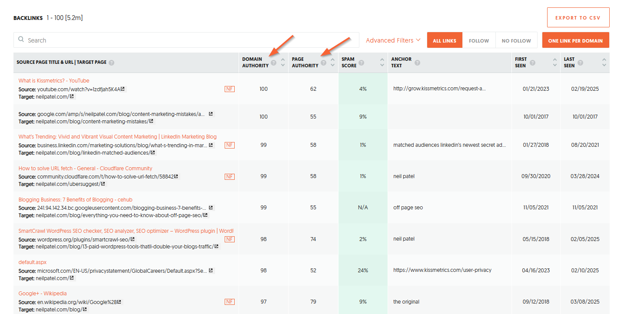Sort by Spam Score column arrows
Image resolution: width=644 pixels, height=314 pixels.
click(382, 63)
